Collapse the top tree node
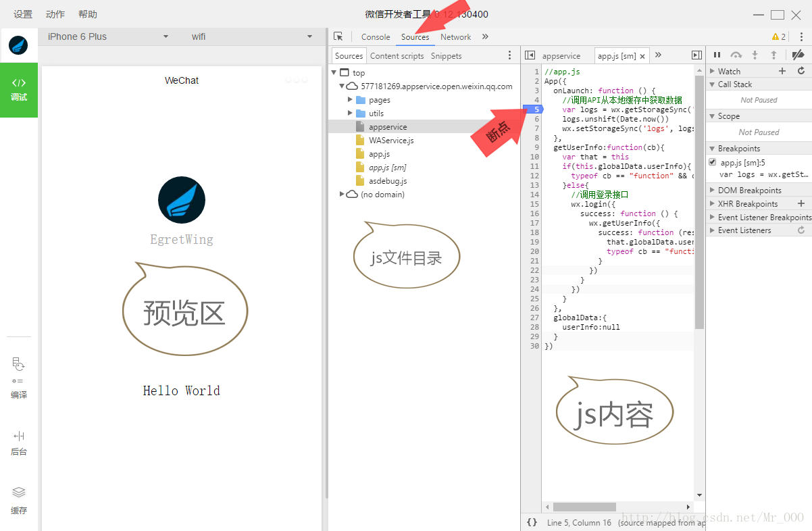Image resolution: width=812 pixels, height=531 pixels. pos(334,72)
